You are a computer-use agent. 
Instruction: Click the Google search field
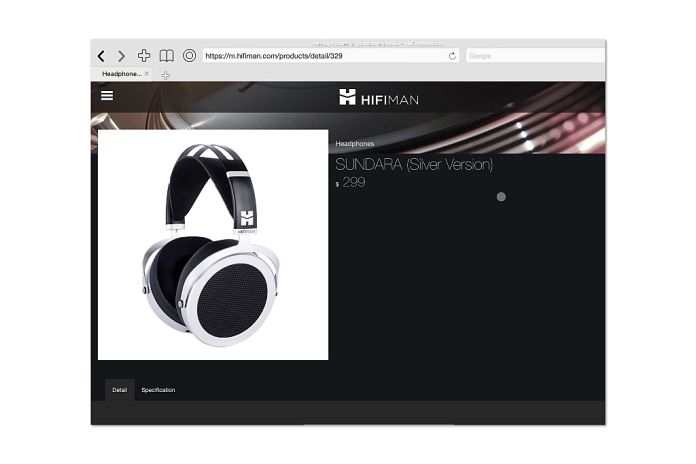point(535,56)
